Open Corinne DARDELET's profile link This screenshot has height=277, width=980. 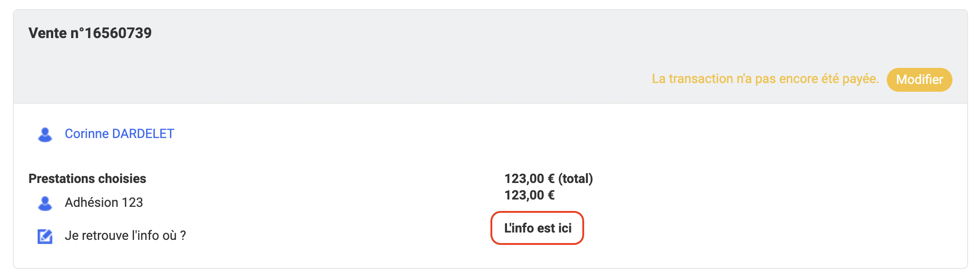(x=119, y=134)
